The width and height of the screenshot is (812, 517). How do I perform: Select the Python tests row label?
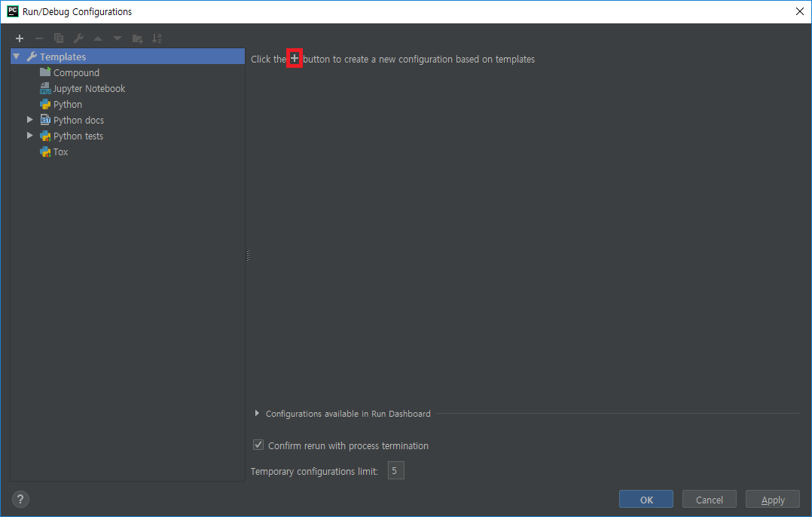point(78,136)
